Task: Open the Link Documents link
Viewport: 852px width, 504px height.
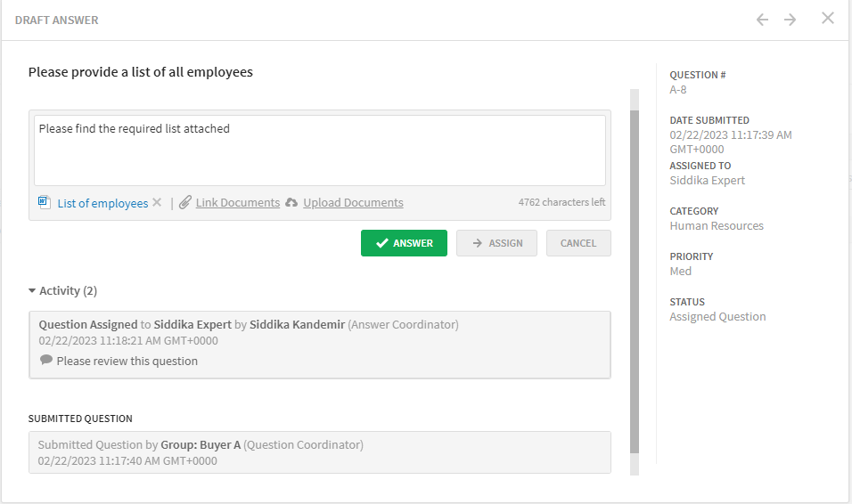Action: tap(237, 203)
